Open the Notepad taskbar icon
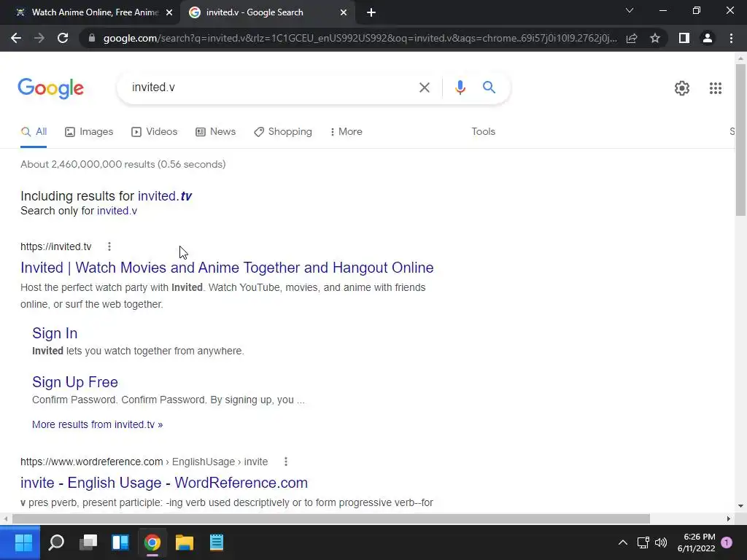Screen dimensions: 747x560 click(x=216, y=542)
